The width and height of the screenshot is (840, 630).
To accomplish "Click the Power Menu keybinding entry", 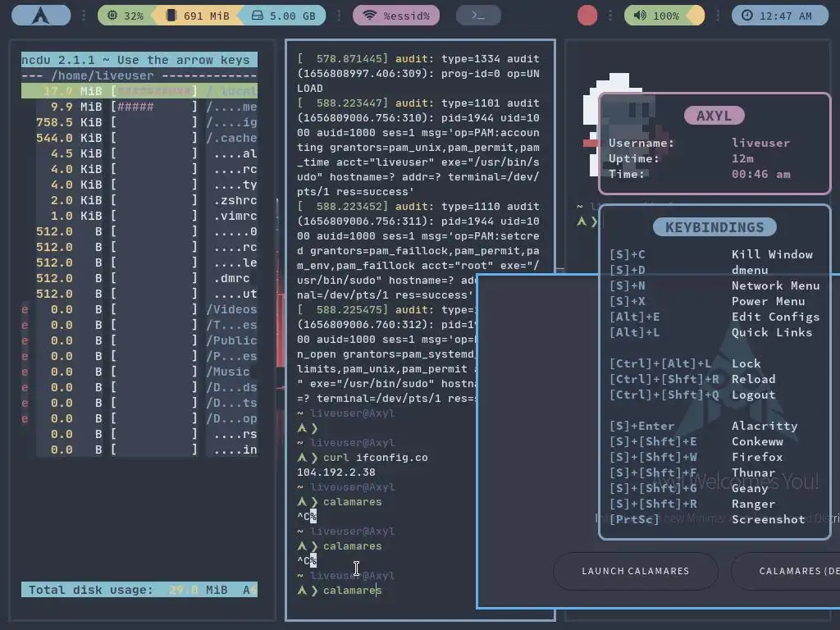I will point(768,301).
